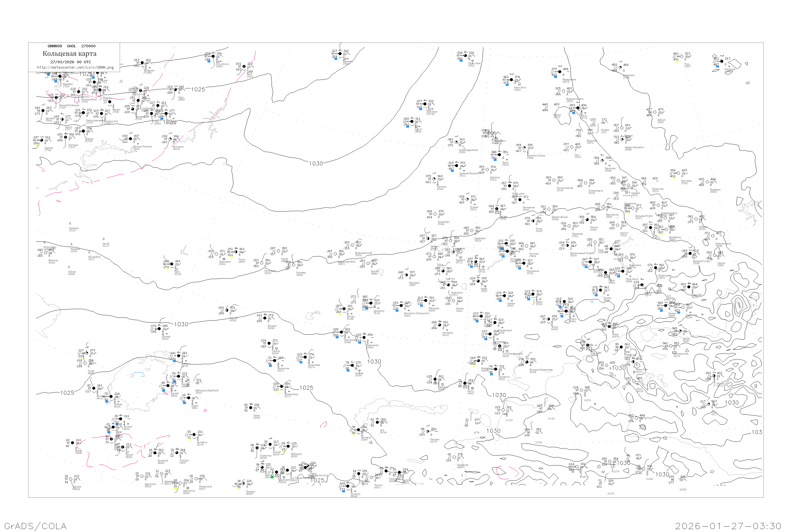
Task: Click the Павлодар 36003 station marker
Action: tap(425, 300)
